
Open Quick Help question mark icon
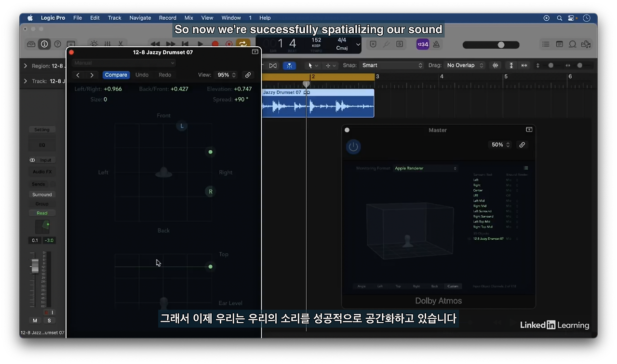tap(57, 44)
